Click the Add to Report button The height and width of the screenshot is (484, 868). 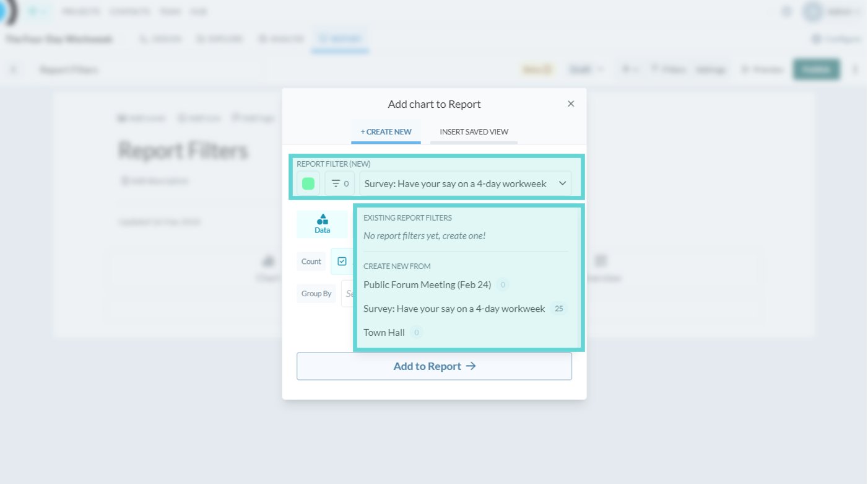(x=434, y=366)
